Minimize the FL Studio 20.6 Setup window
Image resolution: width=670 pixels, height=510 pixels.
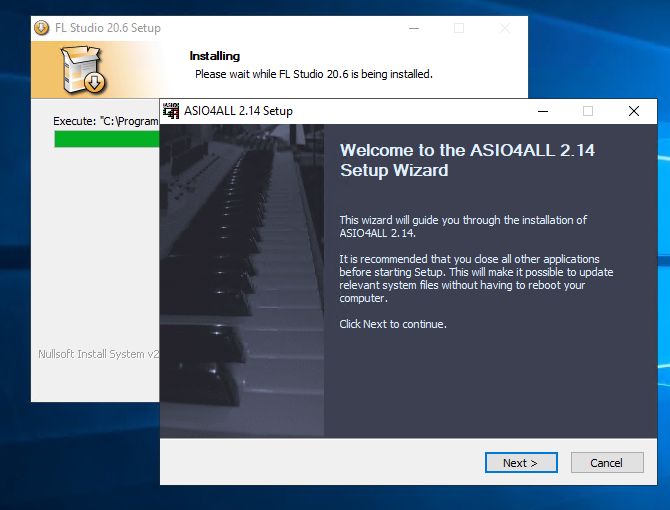tap(414, 28)
